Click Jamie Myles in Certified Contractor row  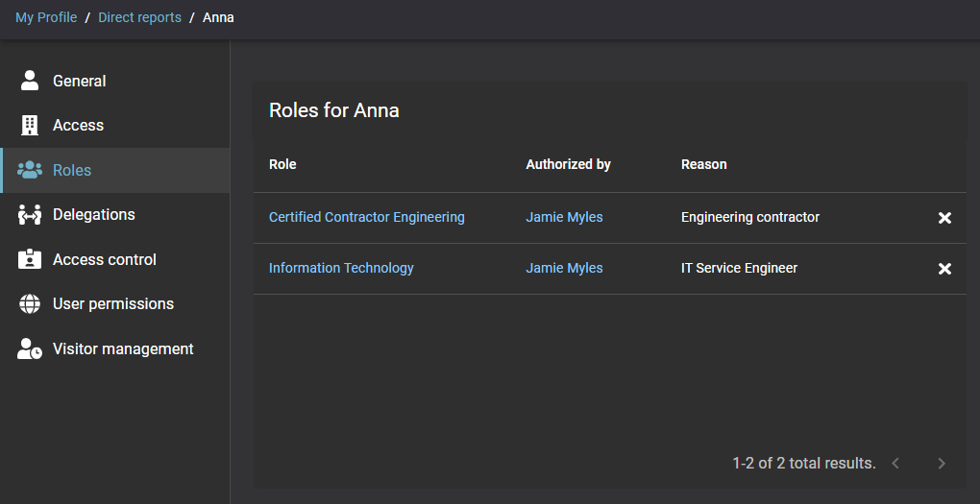[x=564, y=217]
